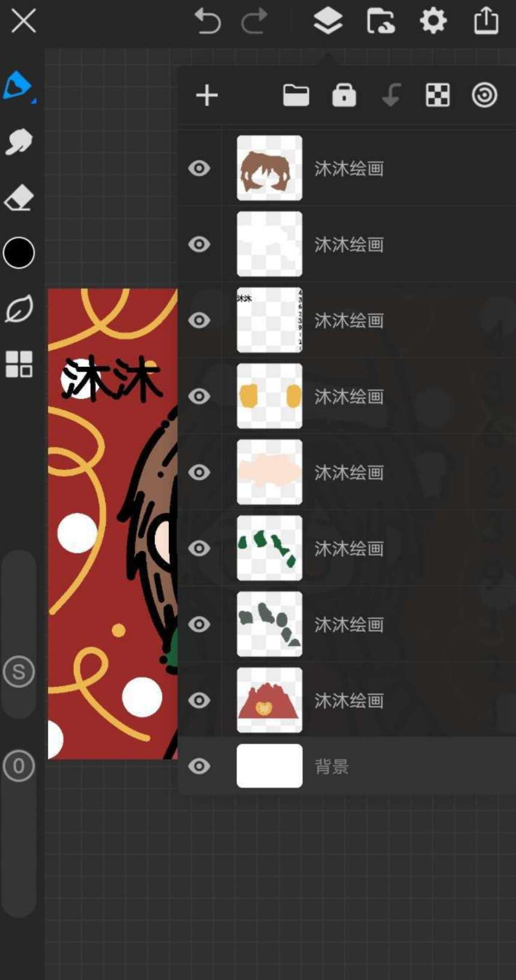This screenshot has height=980, width=516.
Task: Toggle visibility of the yellow patches layer
Action: [x=199, y=396]
